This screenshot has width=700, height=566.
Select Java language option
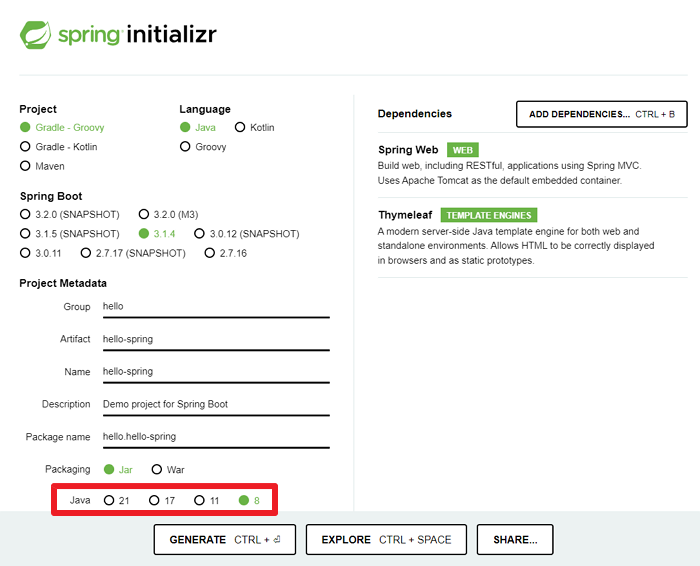pyautogui.click(x=198, y=128)
